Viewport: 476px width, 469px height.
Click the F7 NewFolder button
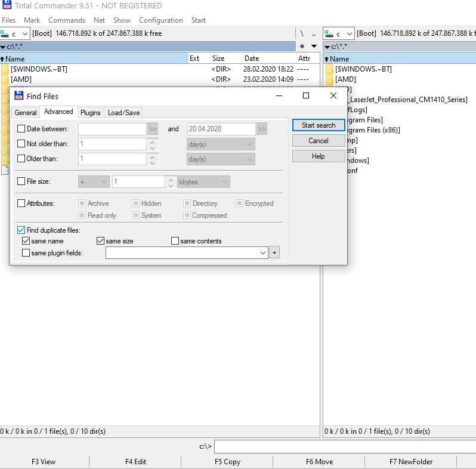[411, 462]
